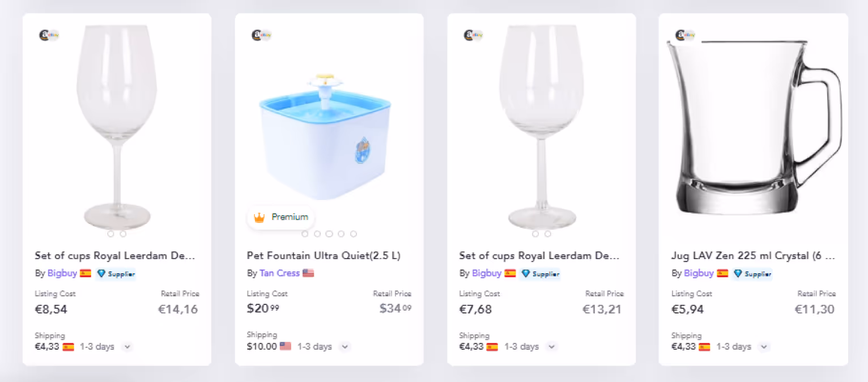
Task: Open Bigbuy supplier link on Jug LAV Zen card
Action: (x=699, y=273)
